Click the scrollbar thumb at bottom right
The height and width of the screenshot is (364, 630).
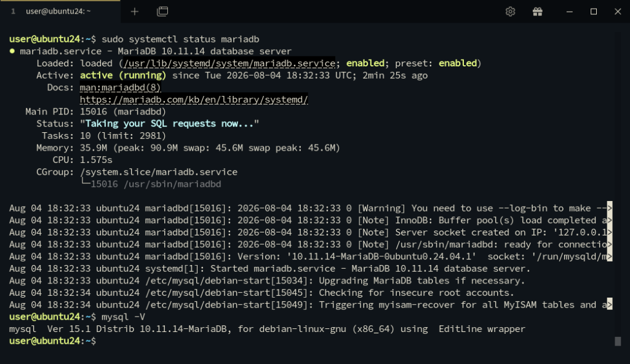(x=618, y=341)
